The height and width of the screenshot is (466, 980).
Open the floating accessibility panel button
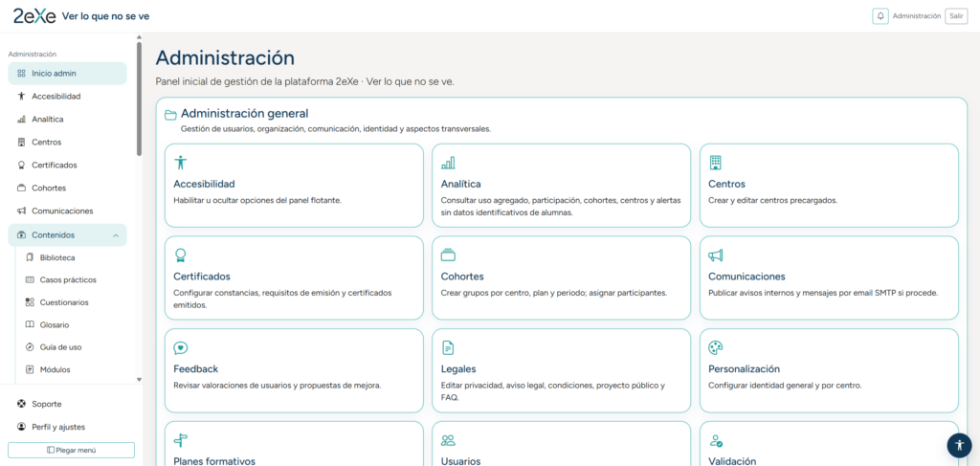(959, 445)
